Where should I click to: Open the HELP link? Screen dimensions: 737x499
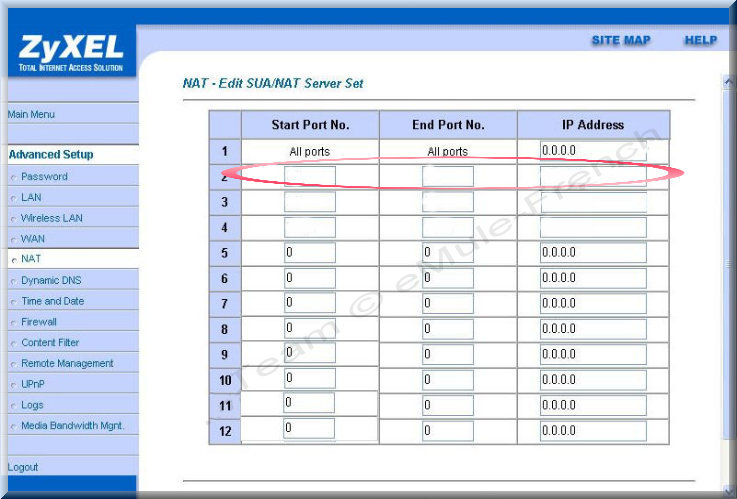click(x=700, y=40)
